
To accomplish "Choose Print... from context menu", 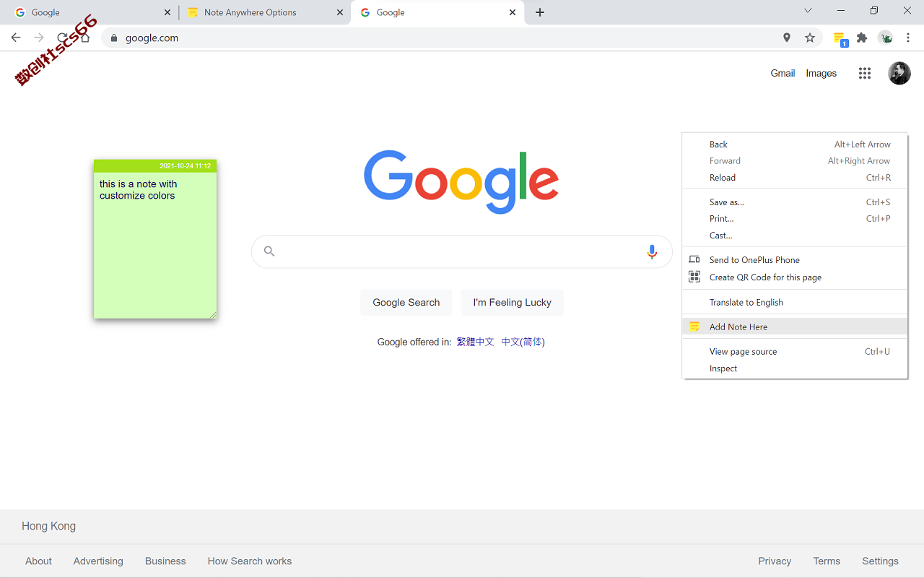I will pos(795,219).
